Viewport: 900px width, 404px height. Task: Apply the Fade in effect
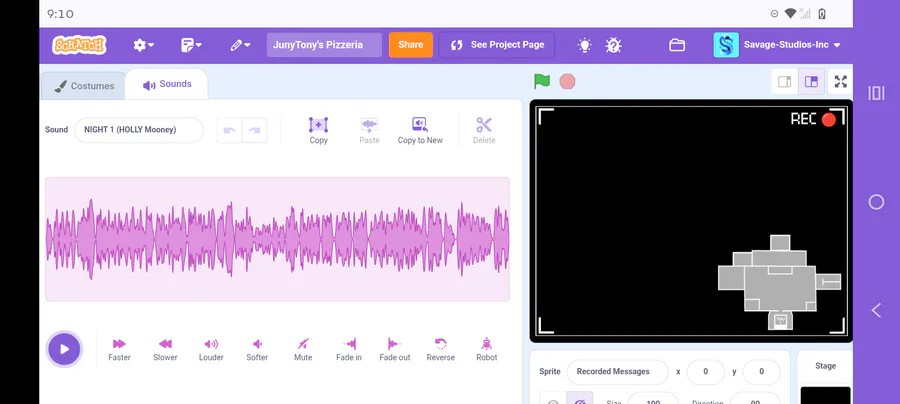[x=349, y=349]
